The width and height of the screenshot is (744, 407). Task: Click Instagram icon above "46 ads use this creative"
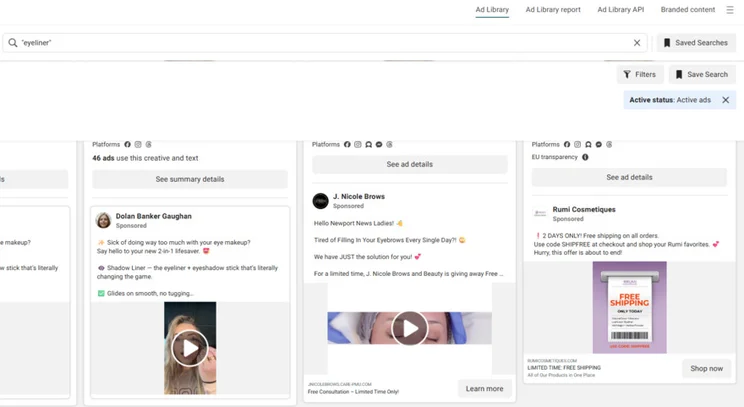[138, 144]
